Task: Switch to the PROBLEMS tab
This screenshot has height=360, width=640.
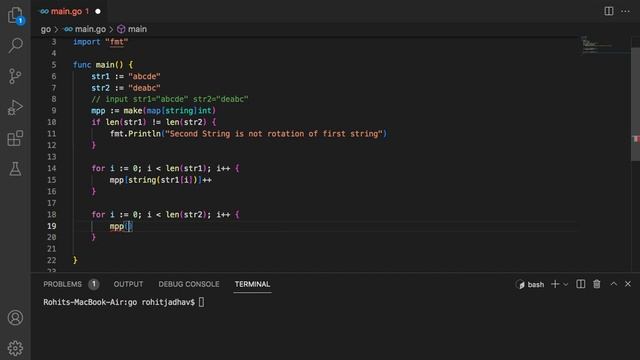Action: (x=62, y=284)
